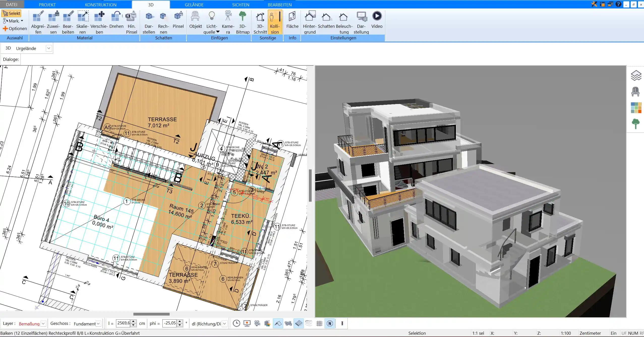Viewport: 644px width, 337px height.
Task: Open bottom toolbar overflow options
Action: (x=342, y=323)
